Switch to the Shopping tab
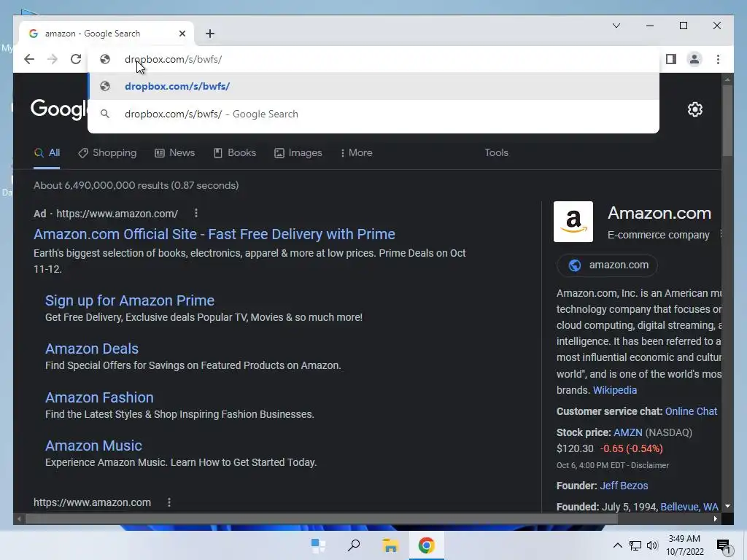This screenshot has height=560, width=747. [107, 153]
